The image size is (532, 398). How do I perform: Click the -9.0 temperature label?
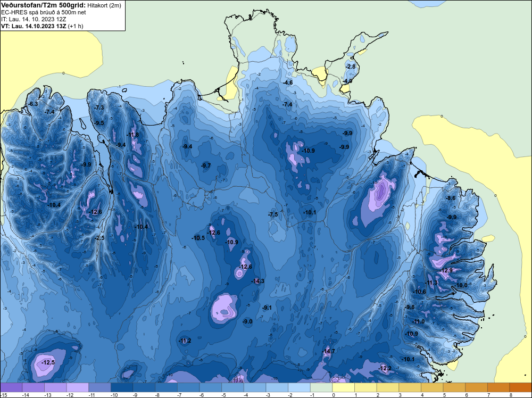pyautogui.click(x=248, y=321)
